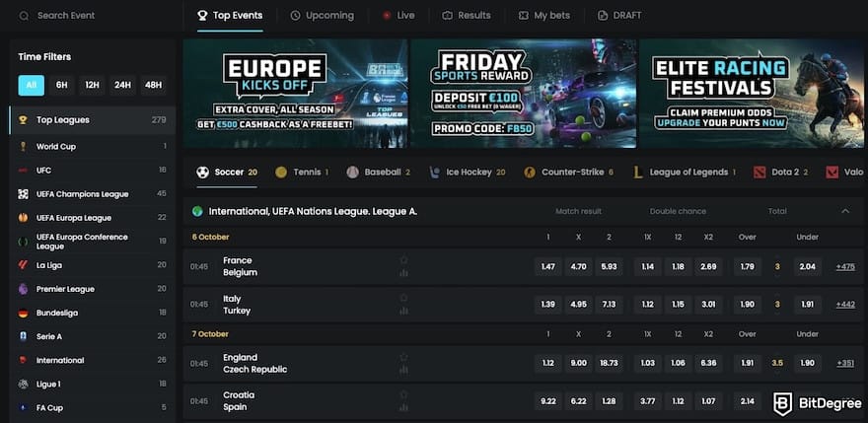Open the Elite Racing Festivals banner
Screen dimensions: 868x423
pyautogui.click(x=752, y=93)
